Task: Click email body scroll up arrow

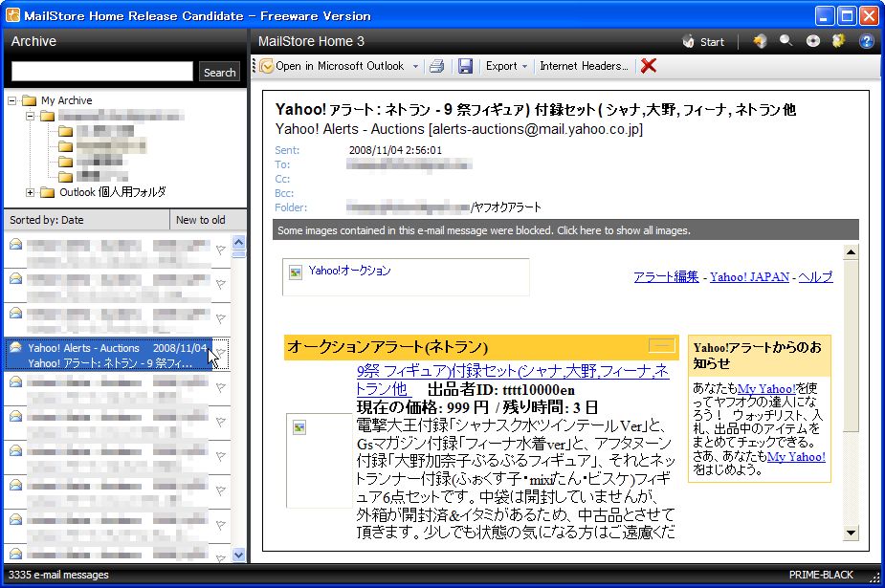Action: 851,251
